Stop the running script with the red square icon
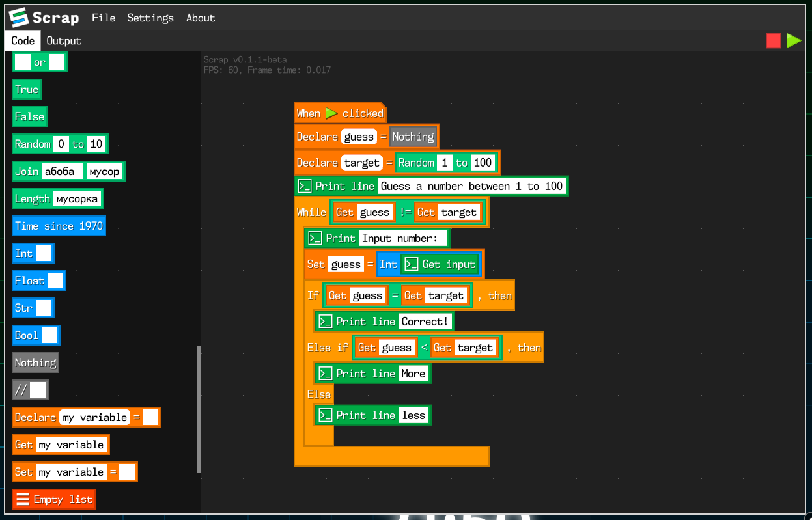This screenshot has width=812, height=520. coord(774,40)
